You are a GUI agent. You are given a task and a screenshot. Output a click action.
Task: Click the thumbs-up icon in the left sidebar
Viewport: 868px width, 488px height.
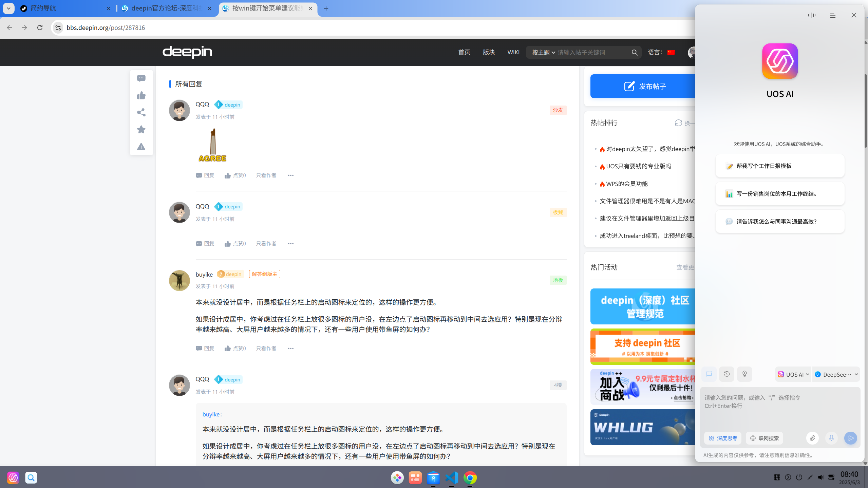pyautogui.click(x=141, y=95)
